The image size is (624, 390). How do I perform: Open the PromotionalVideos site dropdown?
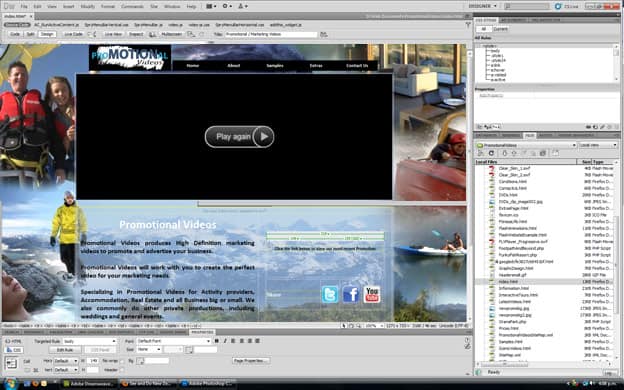(x=526, y=145)
